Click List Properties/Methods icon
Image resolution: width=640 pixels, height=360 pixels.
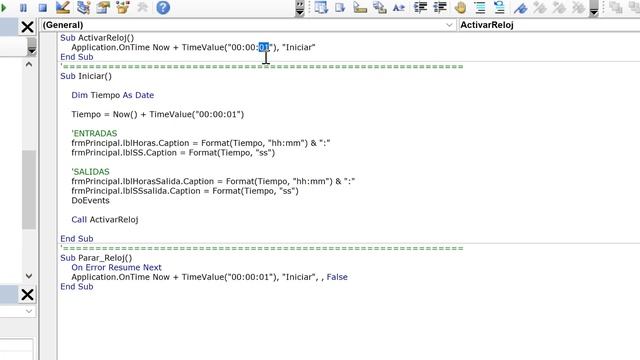point(321,7)
